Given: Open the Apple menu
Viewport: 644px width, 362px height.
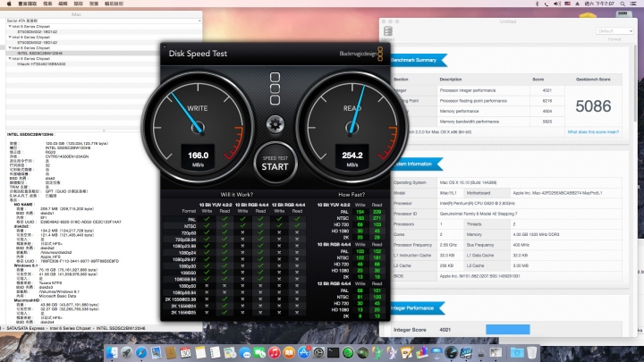Looking at the screenshot, I should pos(9,4).
